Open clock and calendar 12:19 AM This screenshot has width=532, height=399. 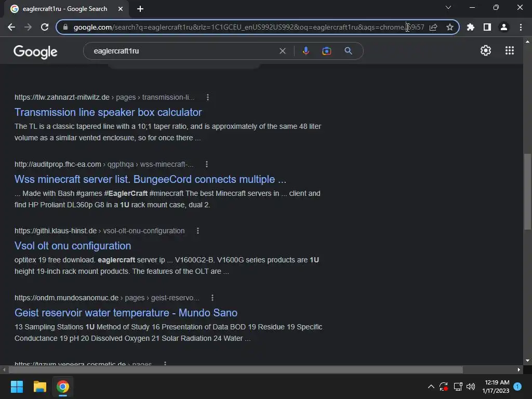[x=496, y=387]
